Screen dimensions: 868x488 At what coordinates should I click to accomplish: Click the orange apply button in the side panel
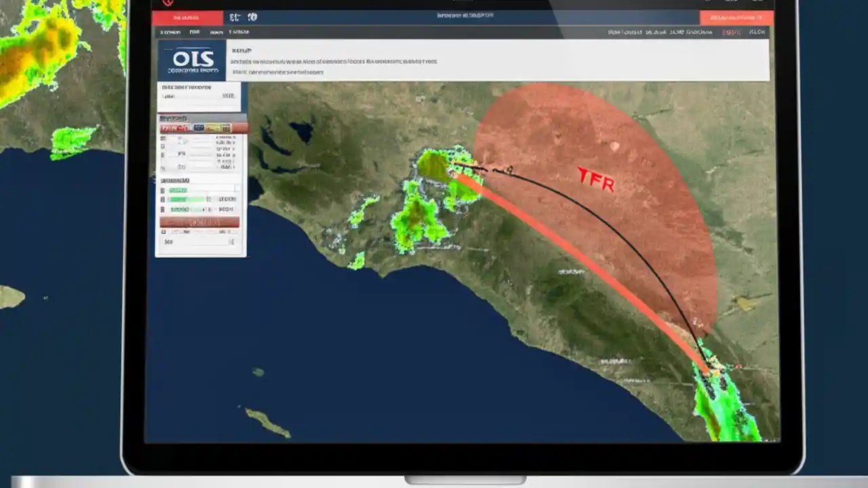[199, 222]
